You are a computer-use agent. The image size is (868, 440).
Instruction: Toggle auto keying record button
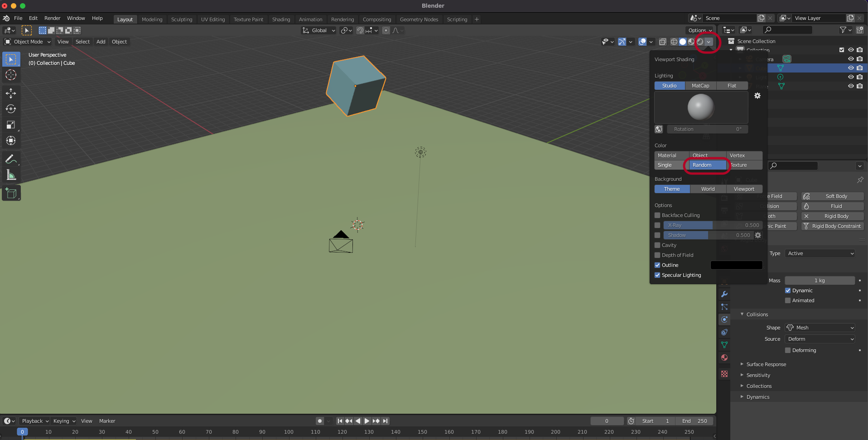(x=320, y=421)
